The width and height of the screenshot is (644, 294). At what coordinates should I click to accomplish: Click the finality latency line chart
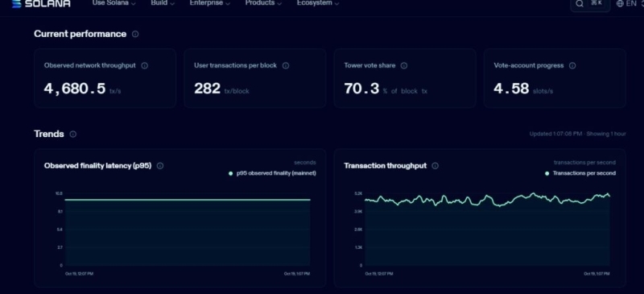click(188, 229)
